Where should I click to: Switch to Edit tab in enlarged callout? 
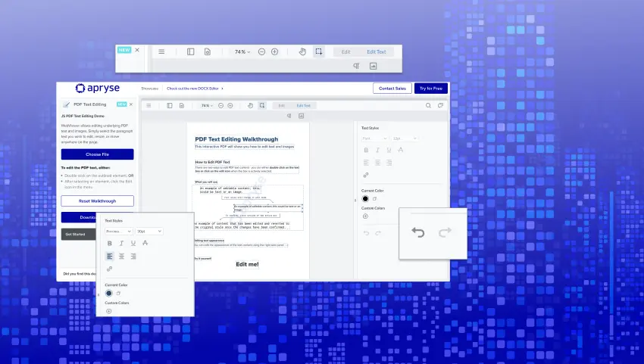[x=345, y=51]
